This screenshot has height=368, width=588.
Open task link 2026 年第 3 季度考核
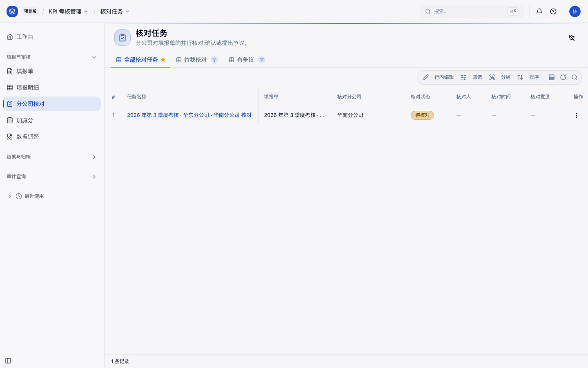(189, 115)
